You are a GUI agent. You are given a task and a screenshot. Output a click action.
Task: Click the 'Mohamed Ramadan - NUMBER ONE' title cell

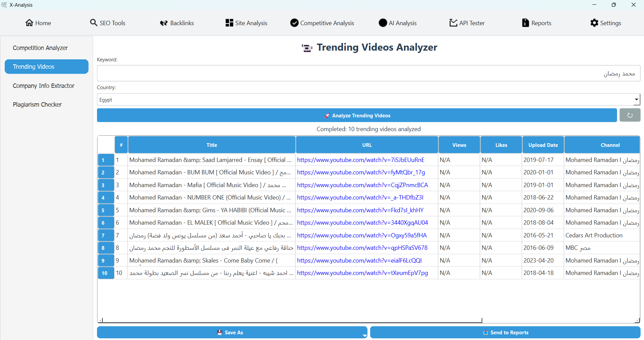tap(211, 197)
